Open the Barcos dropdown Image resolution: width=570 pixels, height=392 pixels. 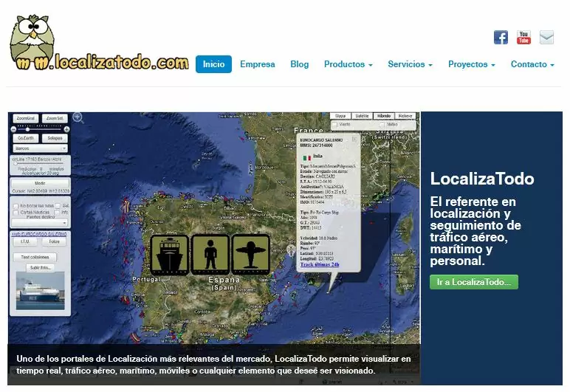[40, 148]
